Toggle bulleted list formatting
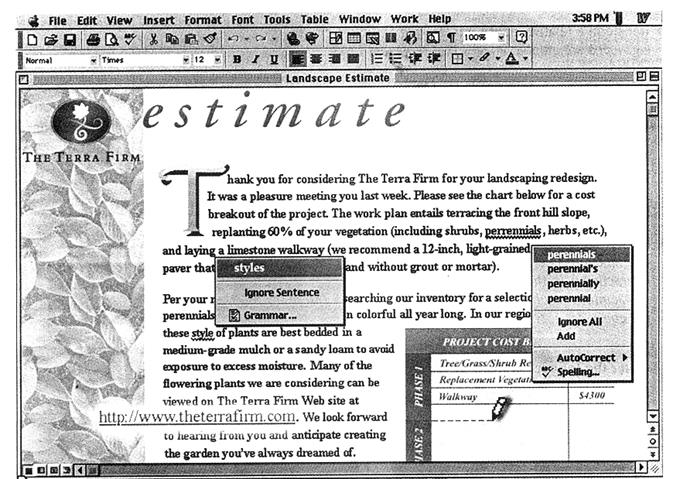This screenshot has width=680, height=479. tap(396, 59)
